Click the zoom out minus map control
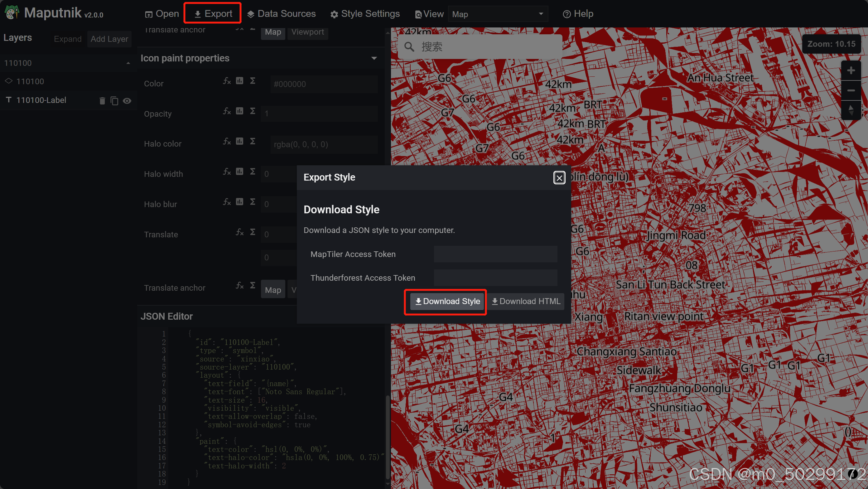Viewport: 868px width, 489px height. point(851,90)
